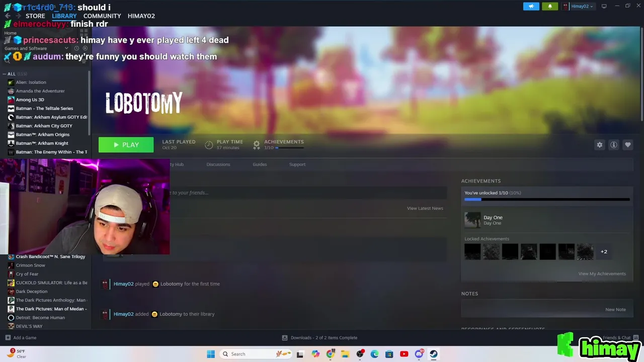This screenshot has height=362, width=644.
Task: Click View My Achievements link
Action: (x=602, y=274)
